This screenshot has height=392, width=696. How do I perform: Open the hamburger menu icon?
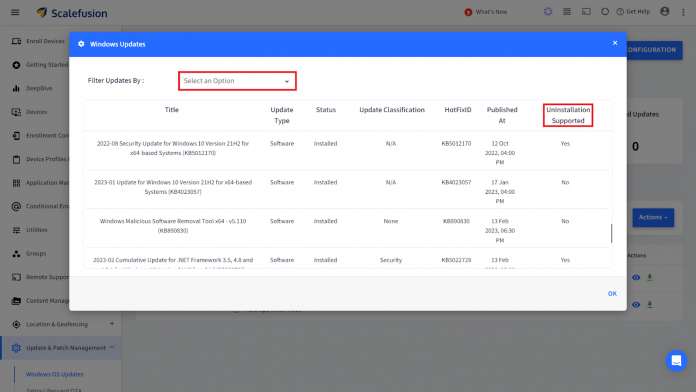coord(15,12)
